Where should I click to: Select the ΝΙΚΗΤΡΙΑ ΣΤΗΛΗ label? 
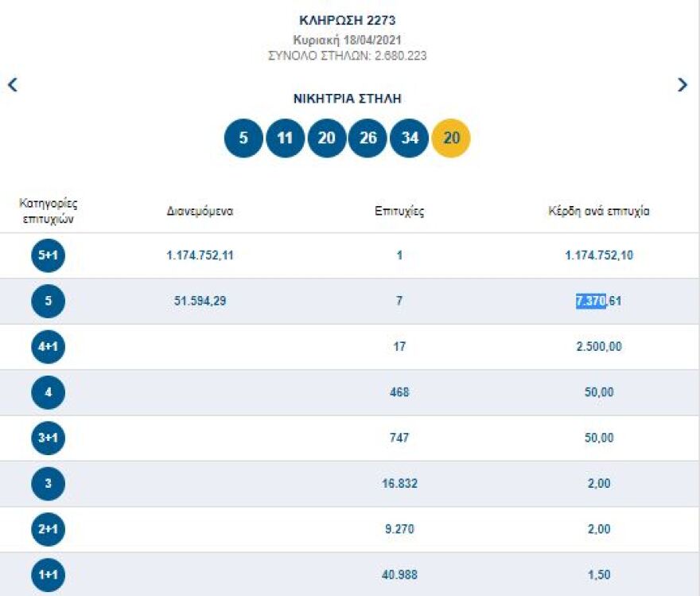(347, 99)
